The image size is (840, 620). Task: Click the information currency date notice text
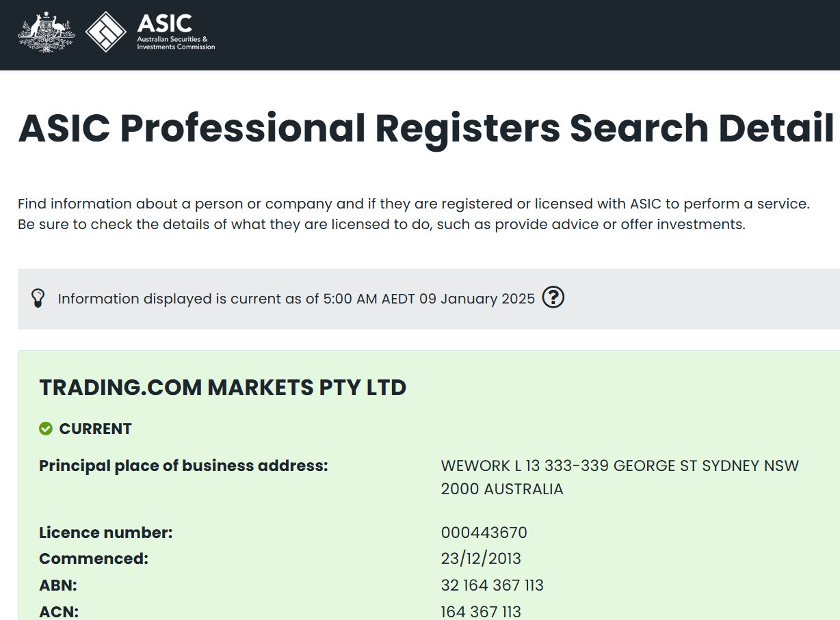click(296, 299)
